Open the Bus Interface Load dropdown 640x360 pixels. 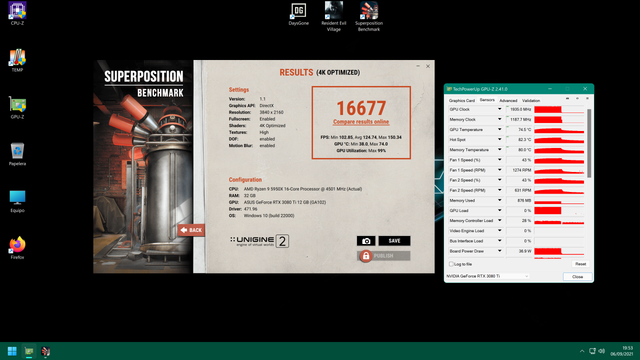[x=499, y=241]
